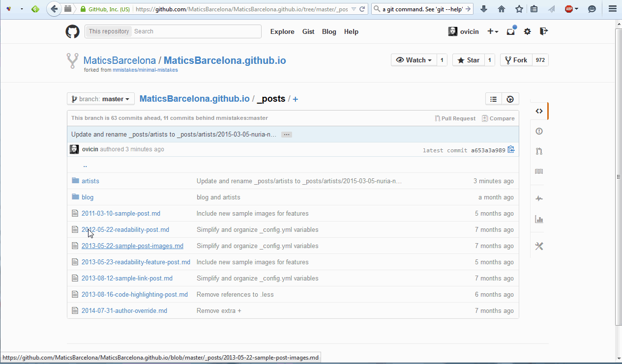622x364 pixels.
Task: Click the file list view icon
Action: click(494, 99)
